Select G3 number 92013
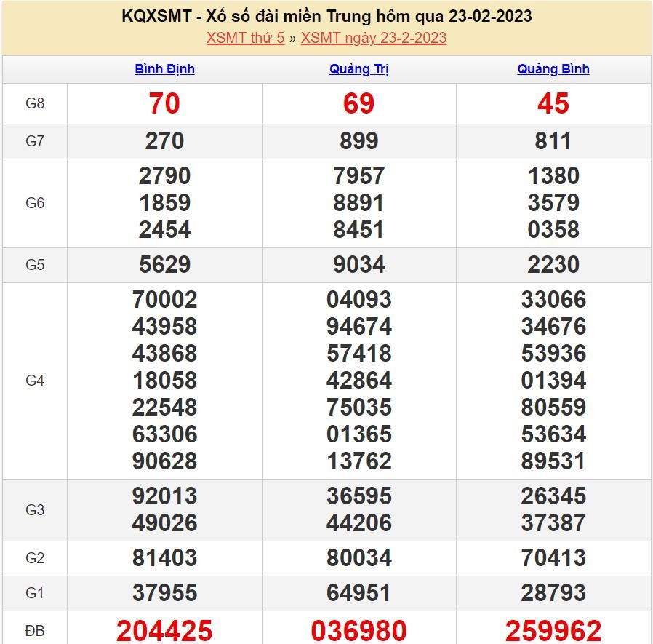 pos(164,496)
